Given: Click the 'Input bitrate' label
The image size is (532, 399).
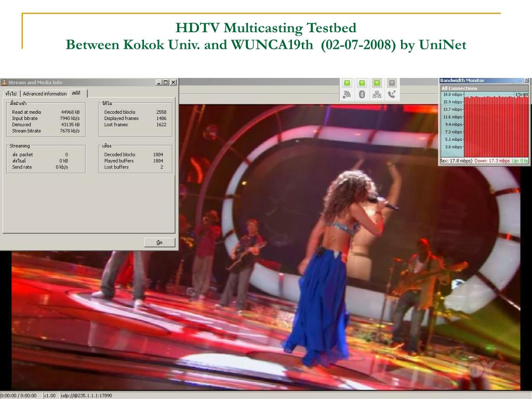Looking at the screenshot, I should tap(25, 118).
